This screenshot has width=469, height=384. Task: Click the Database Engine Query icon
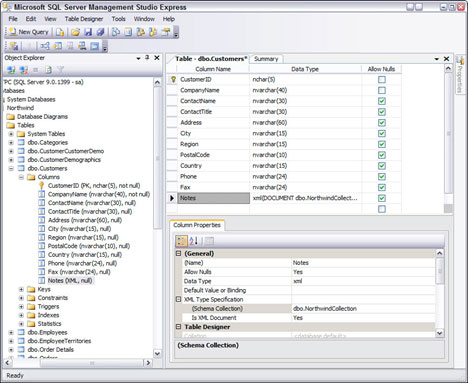tap(60, 32)
